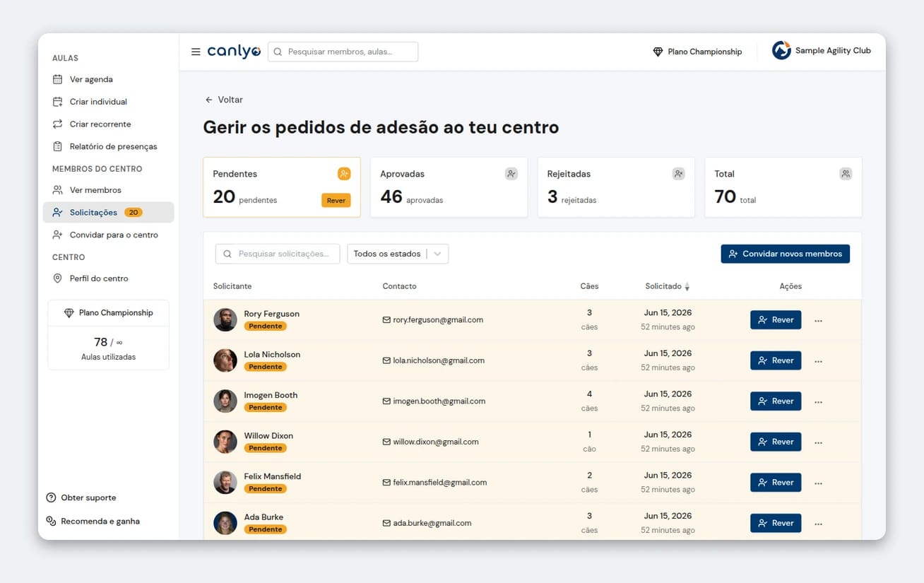Click the Total card group icon

(846, 174)
